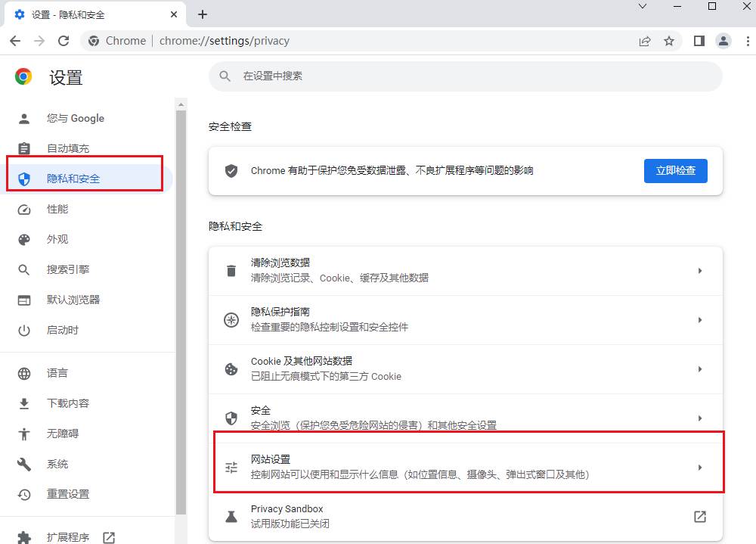Click the 立即检查 button
This screenshot has height=544, width=756.
pos(675,170)
